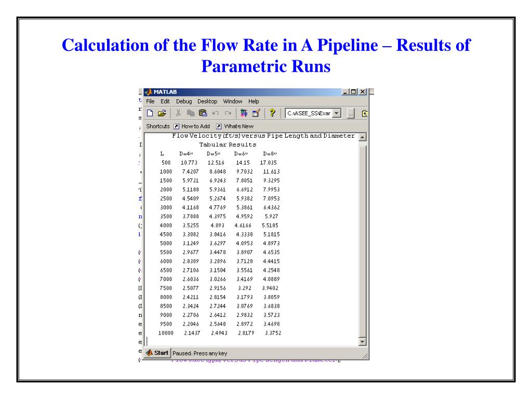
Task: Click the scroll down arrow in command window
Action: click(x=362, y=342)
